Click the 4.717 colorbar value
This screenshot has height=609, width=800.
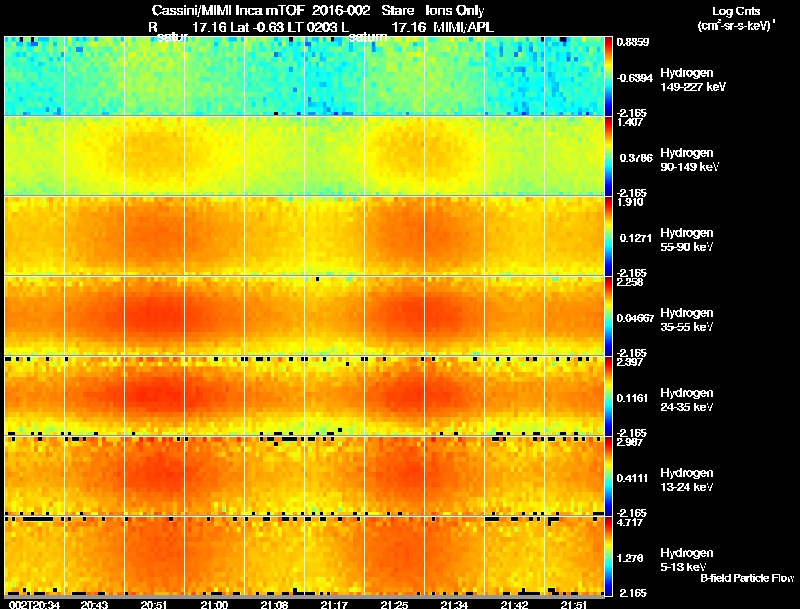tap(630, 522)
